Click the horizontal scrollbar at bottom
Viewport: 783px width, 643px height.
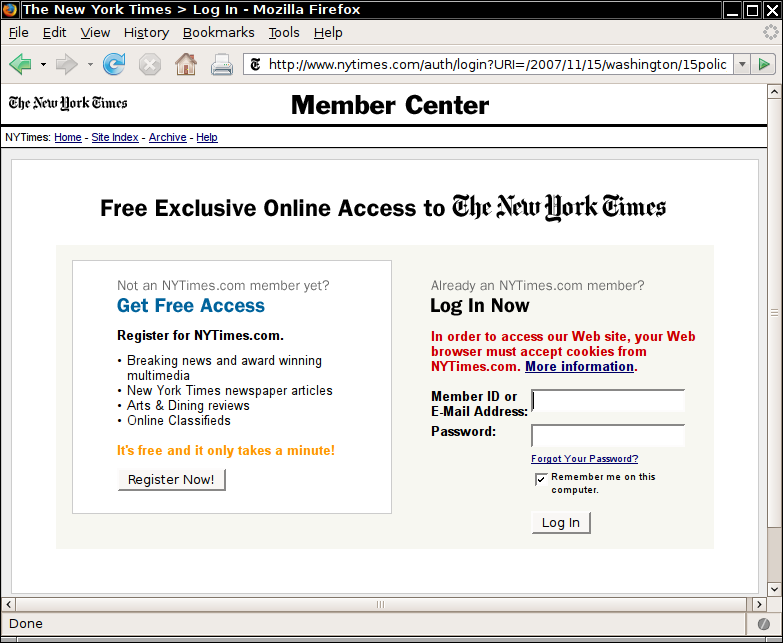[380, 604]
